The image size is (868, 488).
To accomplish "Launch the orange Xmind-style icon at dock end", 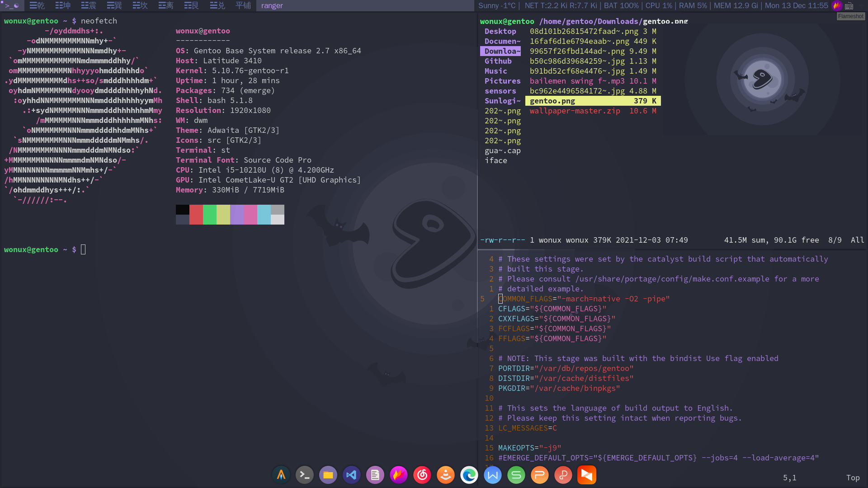I will tap(587, 475).
